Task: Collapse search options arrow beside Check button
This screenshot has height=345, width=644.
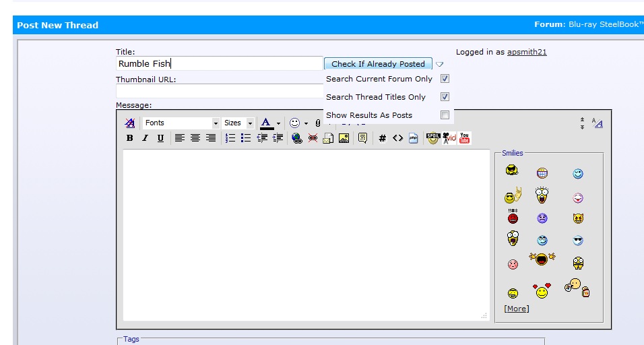Action: (x=439, y=64)
